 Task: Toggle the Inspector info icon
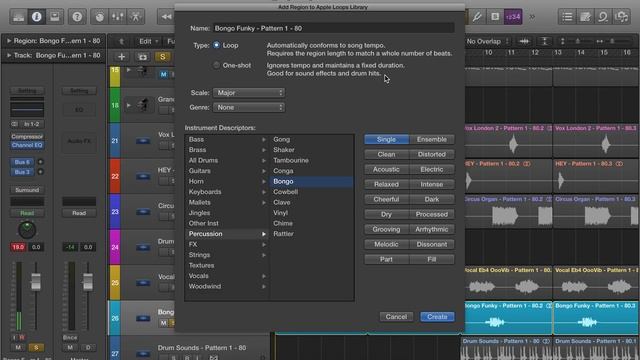pyautogui.click(x=36, y=16)
